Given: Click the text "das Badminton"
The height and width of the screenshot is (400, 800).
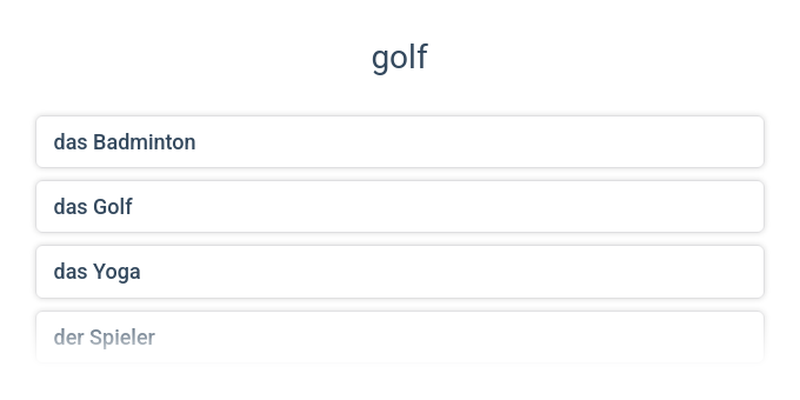Looking at the screenshot, I should click(x=125, y=142).
